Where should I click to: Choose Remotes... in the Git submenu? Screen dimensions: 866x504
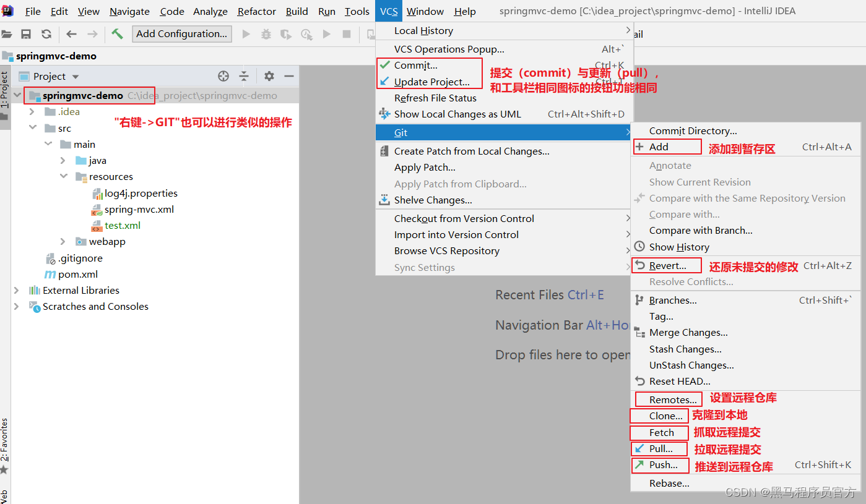coord(746,399)
